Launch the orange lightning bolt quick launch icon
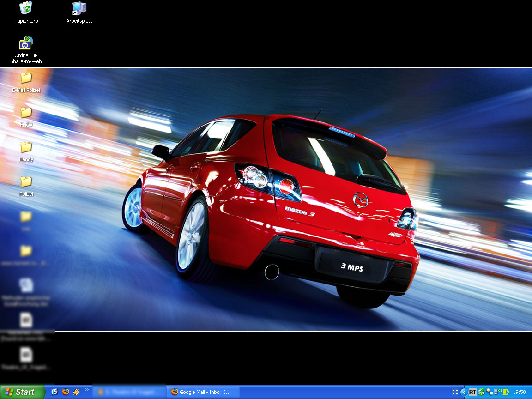This screenshot has height=399, width=532. pos(76,392)
